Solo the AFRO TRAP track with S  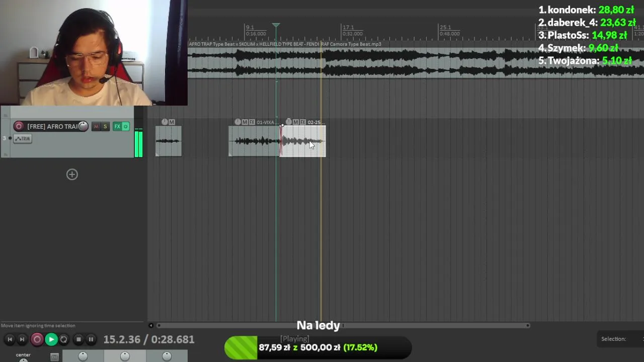tap(105, 126)
